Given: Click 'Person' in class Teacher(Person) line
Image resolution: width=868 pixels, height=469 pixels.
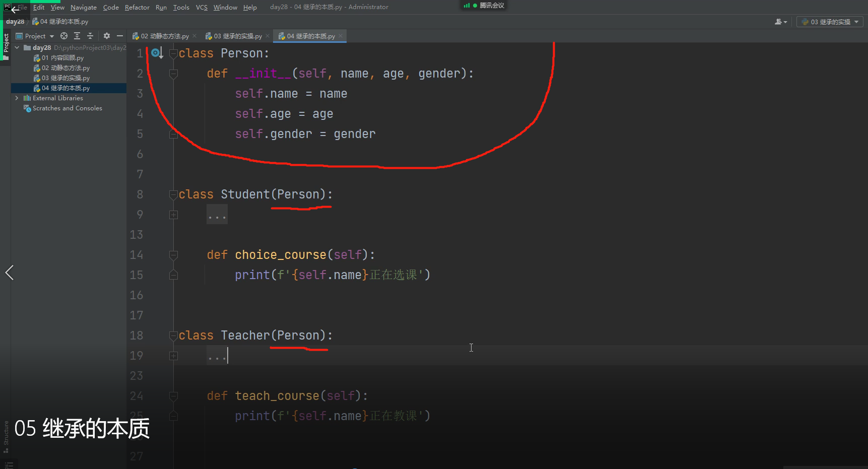Looking at the screenshot, I should coord(299,336).
